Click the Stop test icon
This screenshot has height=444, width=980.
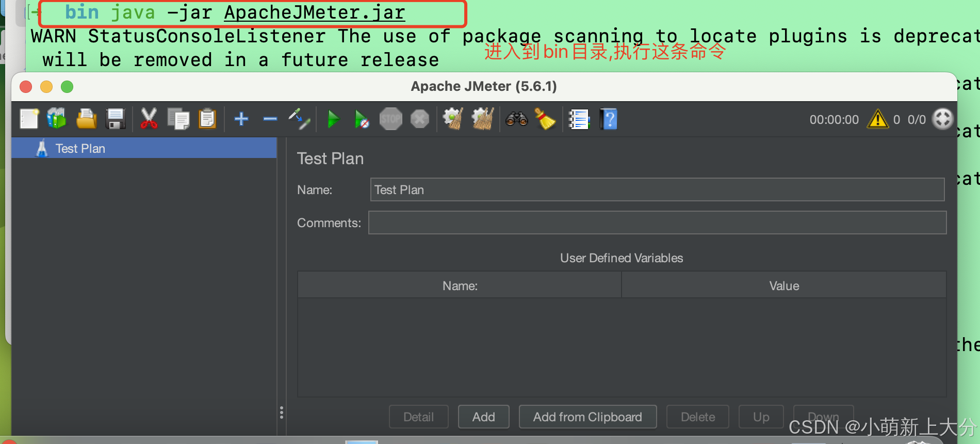tap(391, 119)
